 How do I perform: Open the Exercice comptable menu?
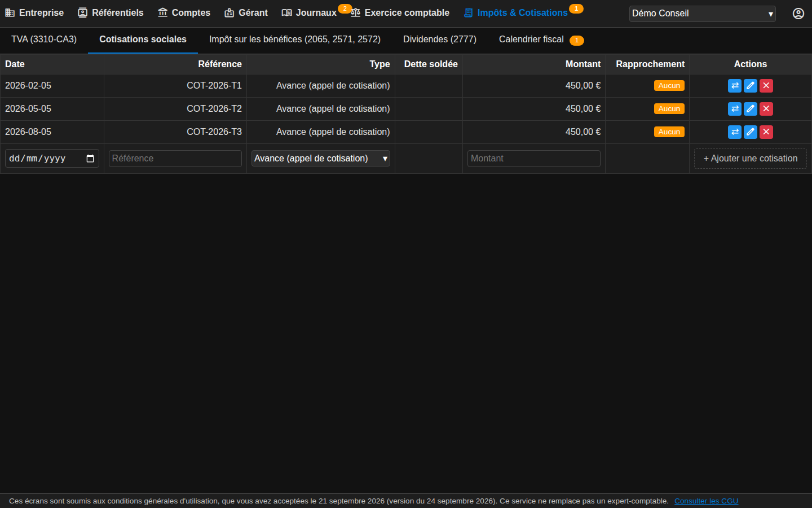tap(400, 13)
